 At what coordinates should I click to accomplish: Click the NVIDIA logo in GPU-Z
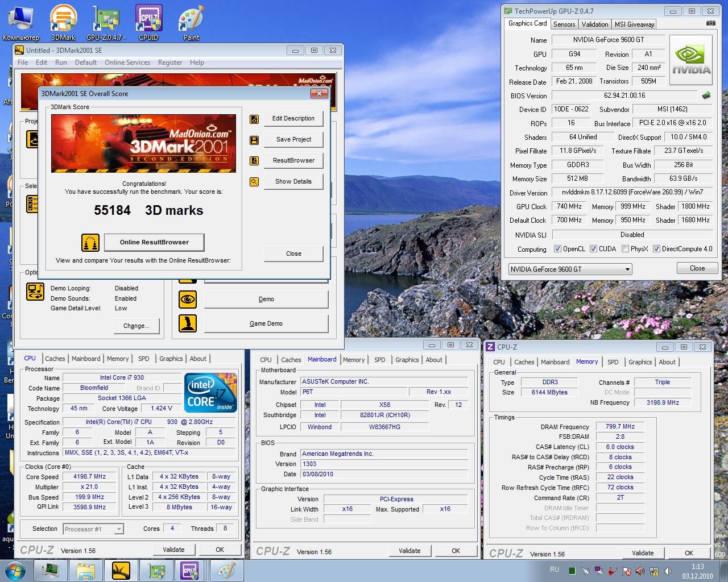pos(691,60)
